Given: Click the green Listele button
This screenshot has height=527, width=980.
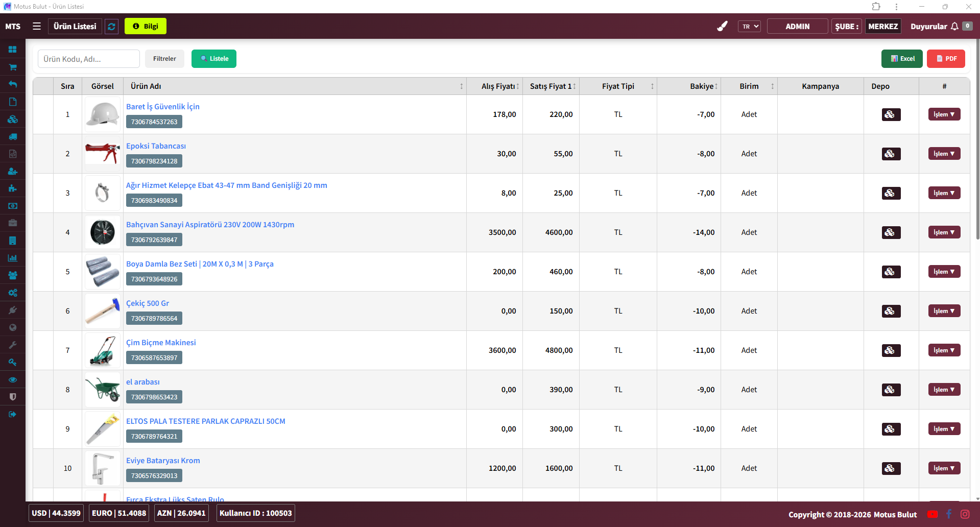Looking at the screenshot, I should (214, 59).
